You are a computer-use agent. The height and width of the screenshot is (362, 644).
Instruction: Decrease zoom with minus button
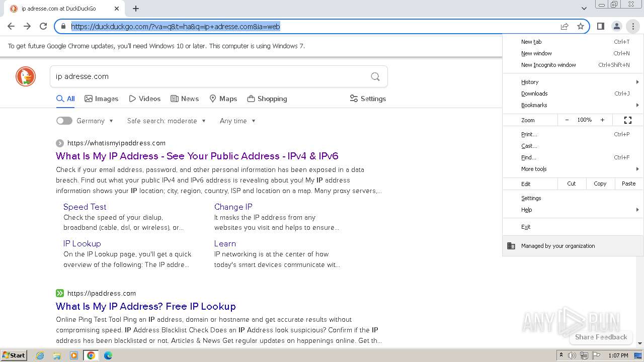(567, 120)
